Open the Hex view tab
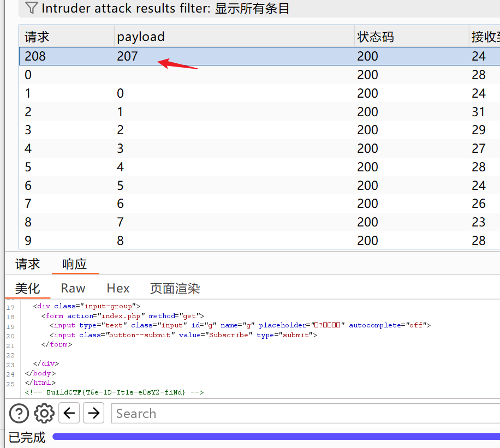The height and width of the screenshot is (448, 500). [118, 289]
